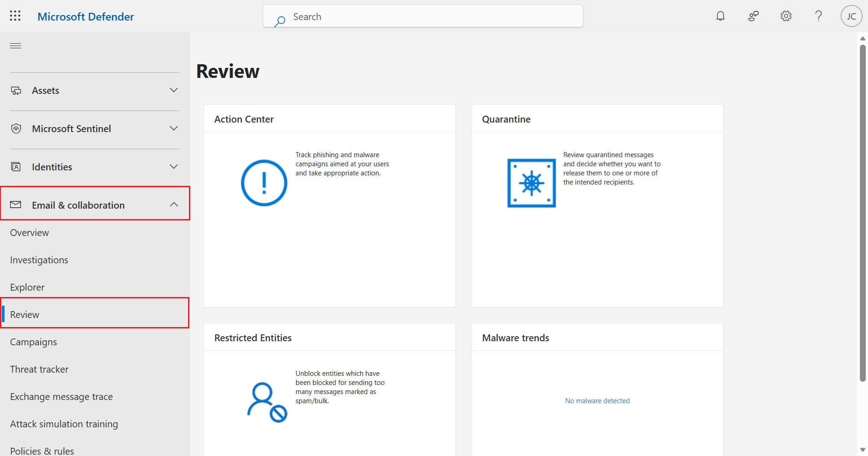Click the Quarantine vault icon
The image size is (868, 456).
[x=531, y=183]
